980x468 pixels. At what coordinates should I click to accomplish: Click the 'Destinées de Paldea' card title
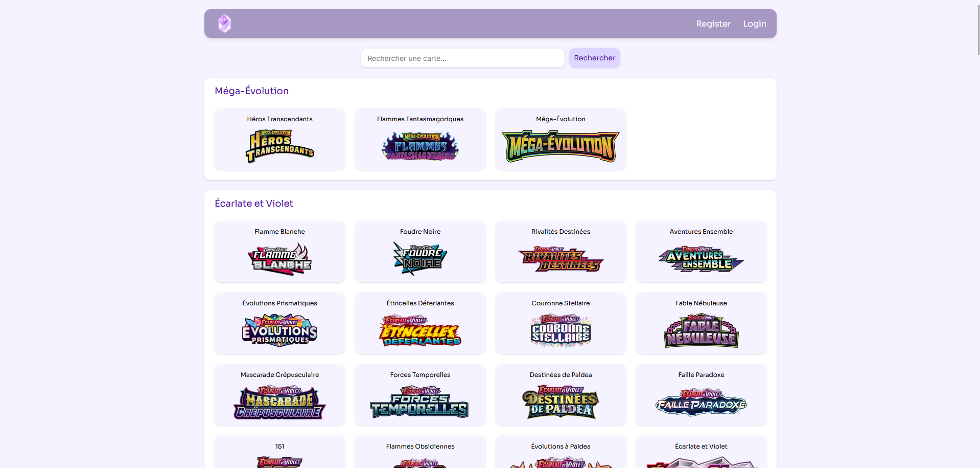pos(561,375)
